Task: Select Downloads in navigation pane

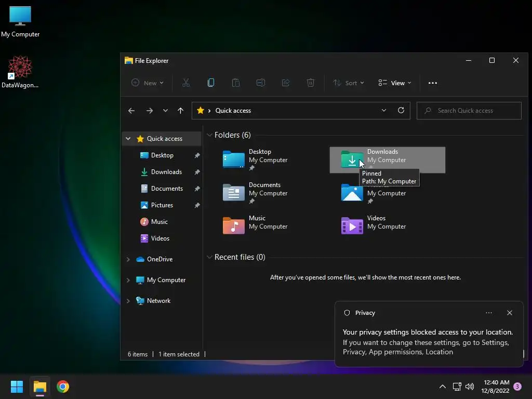Action: [166, 172]
